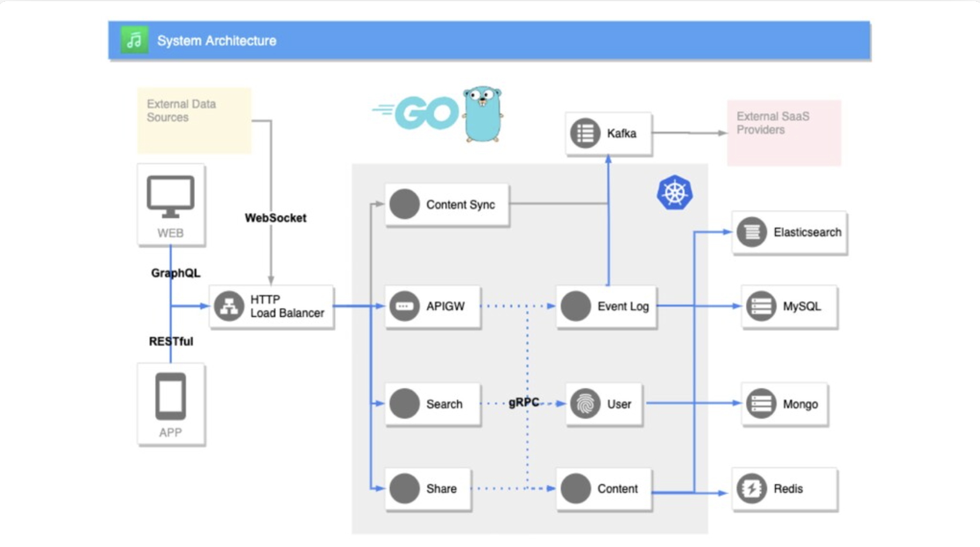Viewport: 980px width, 547px height.
Task: Select the Elasticsearch stack icon
Action: click(752, 232)
